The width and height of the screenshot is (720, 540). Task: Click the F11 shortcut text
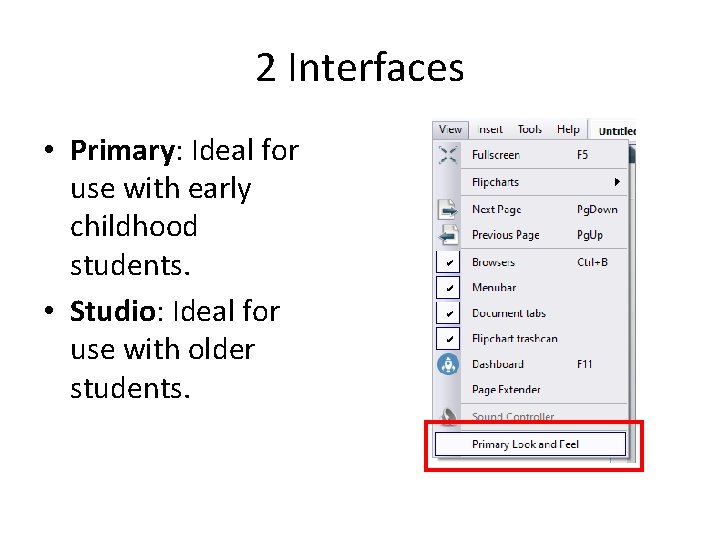(585, 364)
